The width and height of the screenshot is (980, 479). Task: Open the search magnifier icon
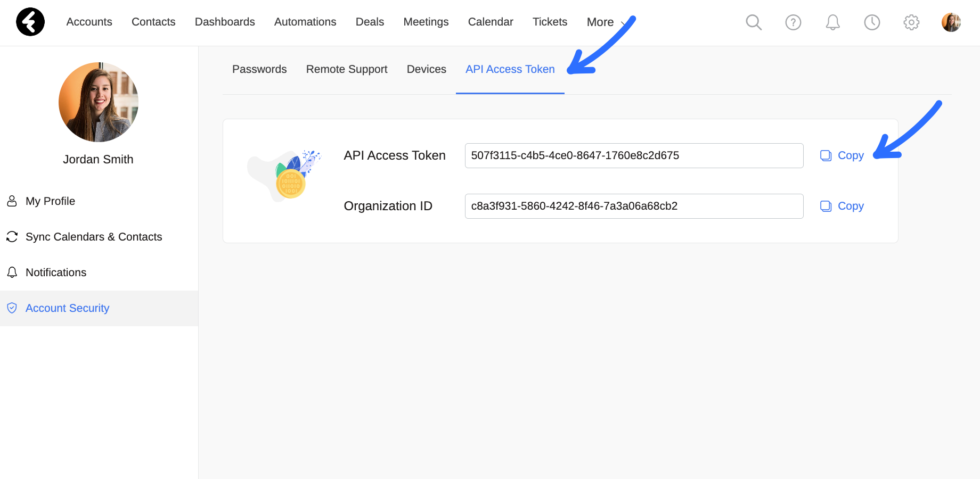(754, 22)
